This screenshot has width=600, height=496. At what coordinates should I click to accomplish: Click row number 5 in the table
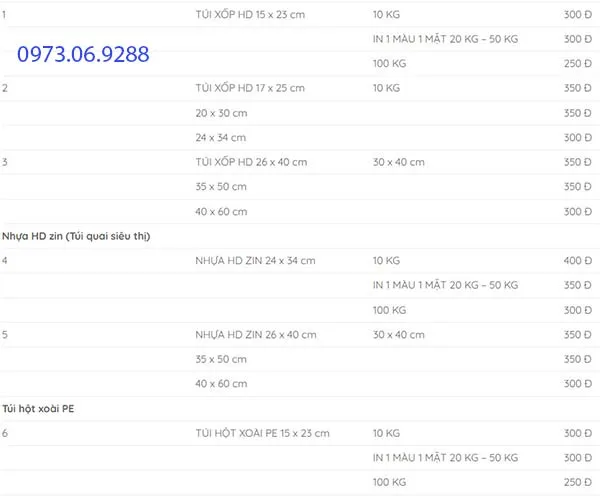click(x=5, y=334)
